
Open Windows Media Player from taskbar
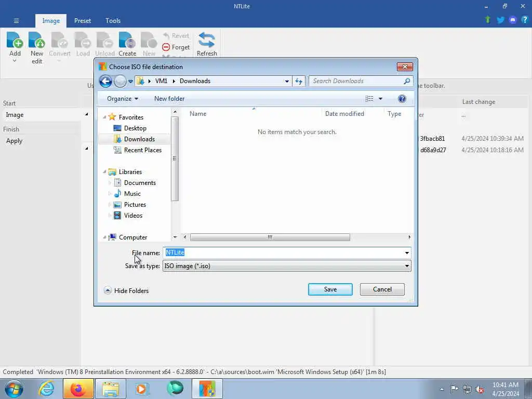pos(142,389)
